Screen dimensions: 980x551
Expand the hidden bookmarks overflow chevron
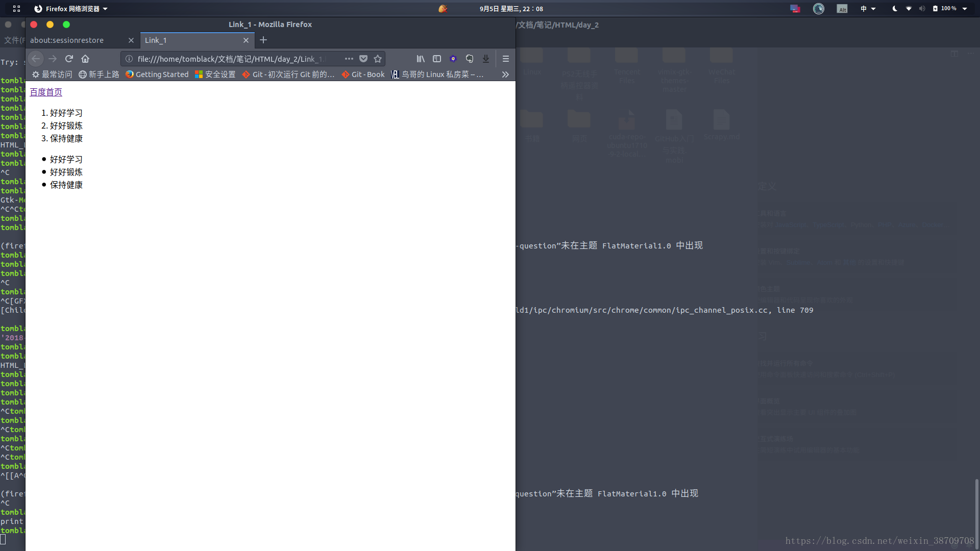pyautogui.click(x=505, y=74)
